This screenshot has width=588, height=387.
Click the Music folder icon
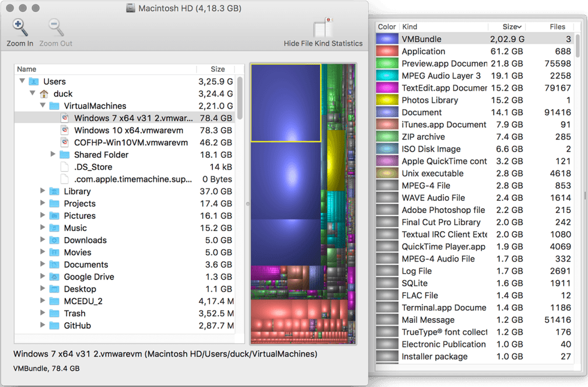click(x=54, y=228)
